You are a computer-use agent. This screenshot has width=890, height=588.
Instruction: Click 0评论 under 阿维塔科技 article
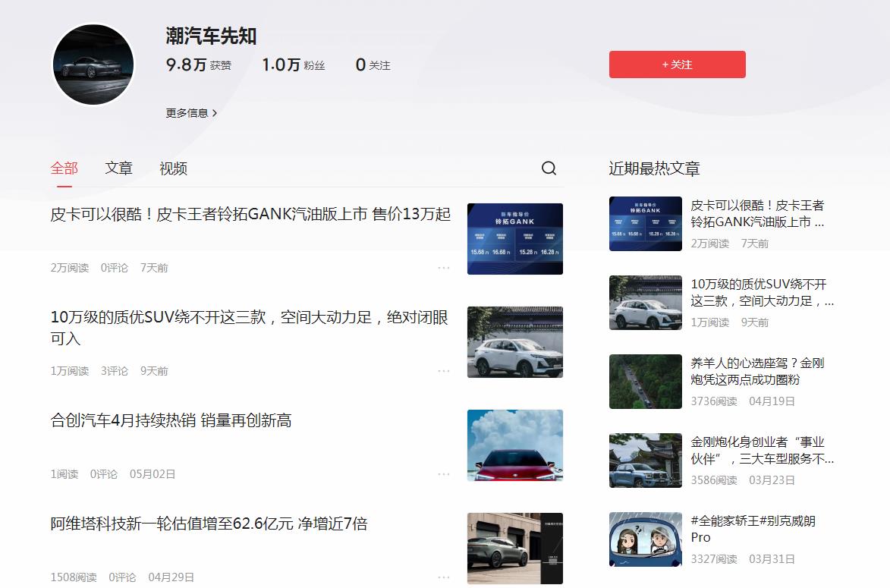[x=123, y=577]
